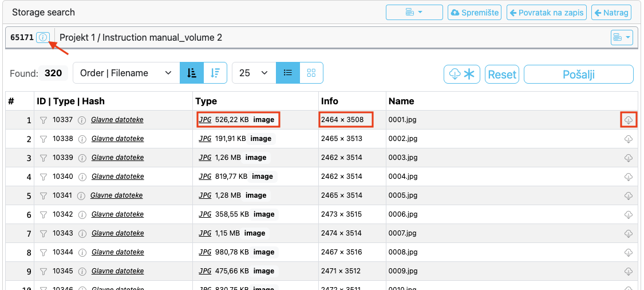Download the file 0007.jpg via cloud icon
The width and height of the screenshot is (644, 290).
pos(628,234)
